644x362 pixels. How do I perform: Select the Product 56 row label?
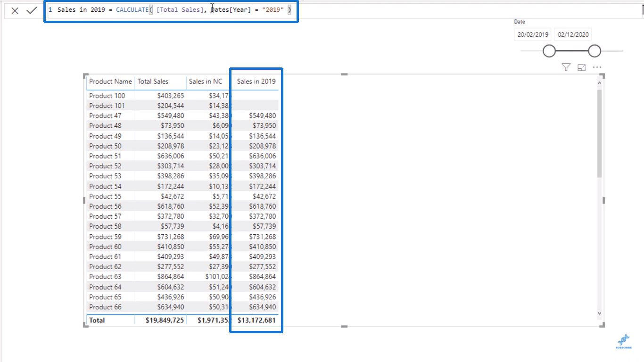click(x=105, y=206)
